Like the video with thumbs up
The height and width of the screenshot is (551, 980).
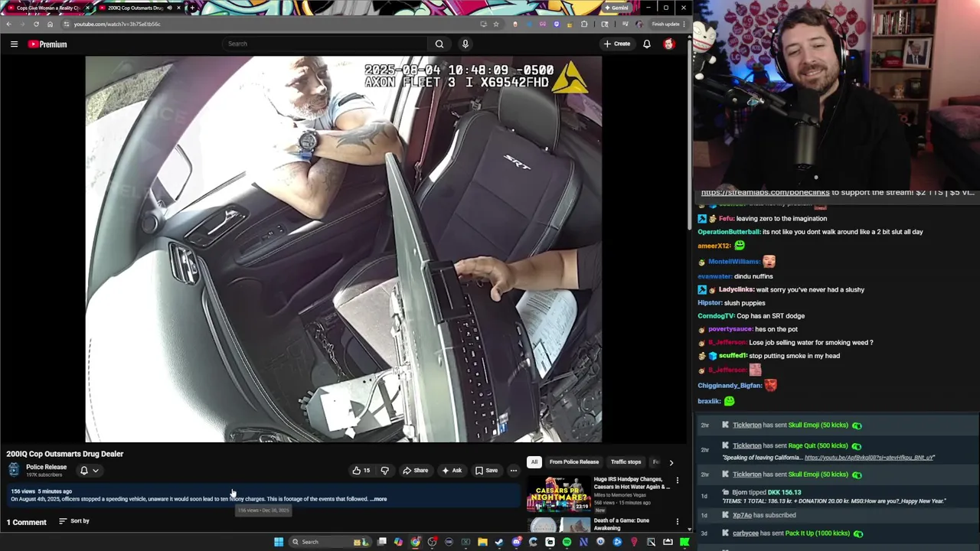click(361, 470)
